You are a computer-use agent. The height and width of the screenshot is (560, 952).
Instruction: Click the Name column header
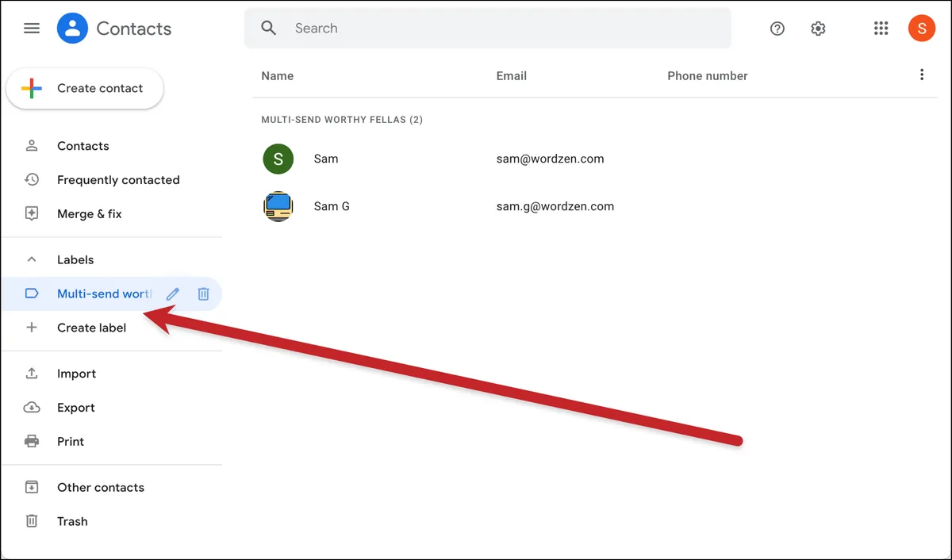(x=278, y=76)
